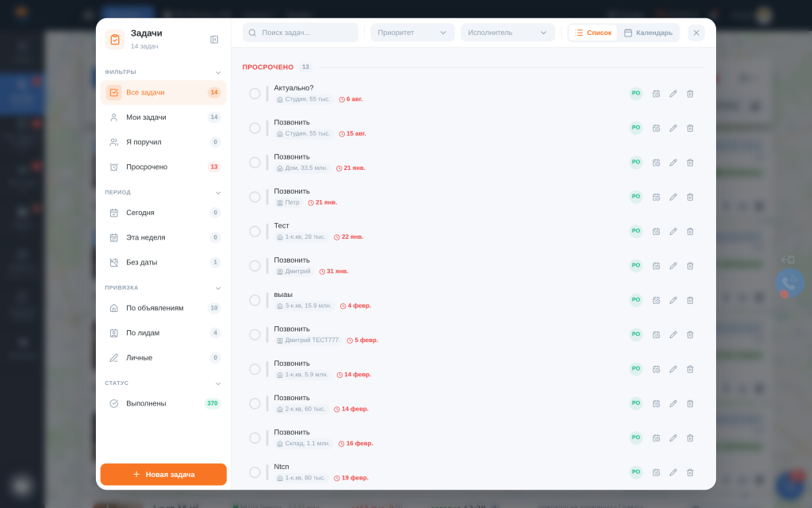Image resolution: width=812 pixels, height=508 pixels.
Task: Create a task with 'Новая задача' button
Action: [x=163, y=475]
